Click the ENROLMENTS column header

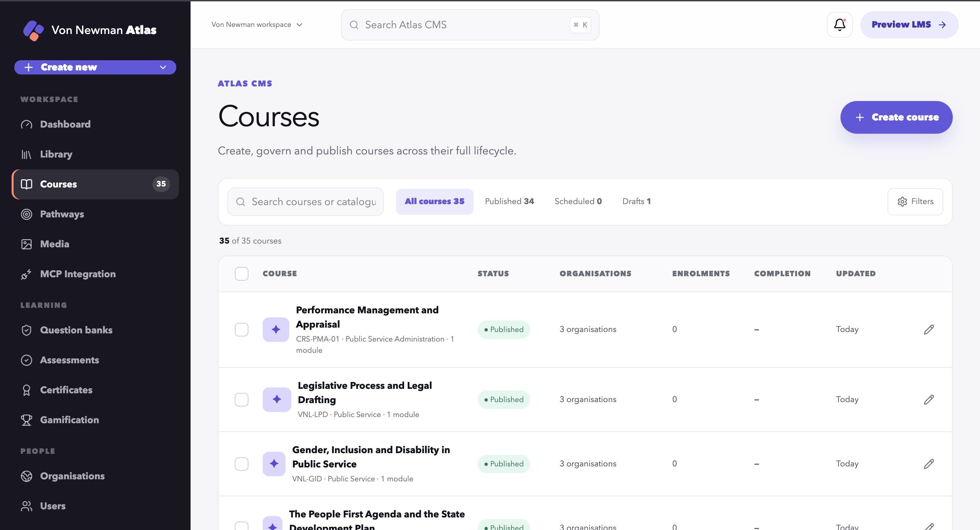[701, 274]
